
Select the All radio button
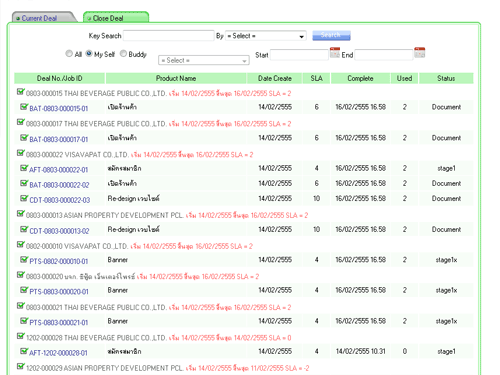pyautogui.click(x=69, y=53)
